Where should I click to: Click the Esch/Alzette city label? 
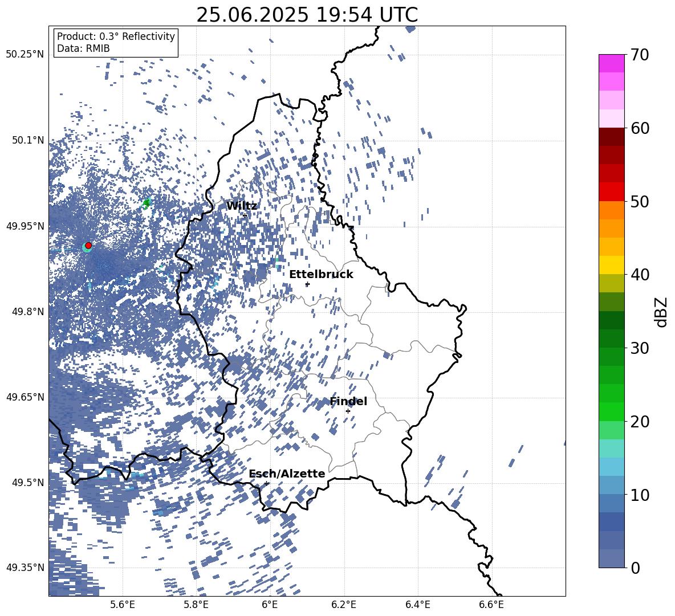[x=287, y=474]
